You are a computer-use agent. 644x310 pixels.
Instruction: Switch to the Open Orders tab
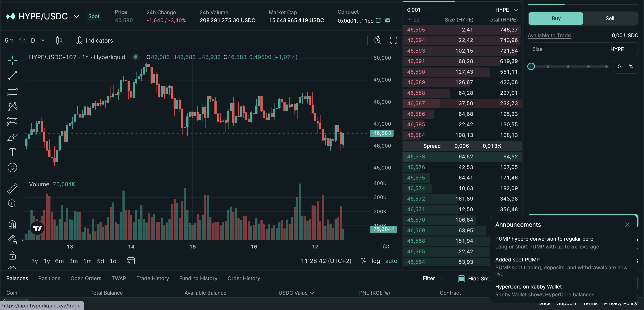pos(86,278)
